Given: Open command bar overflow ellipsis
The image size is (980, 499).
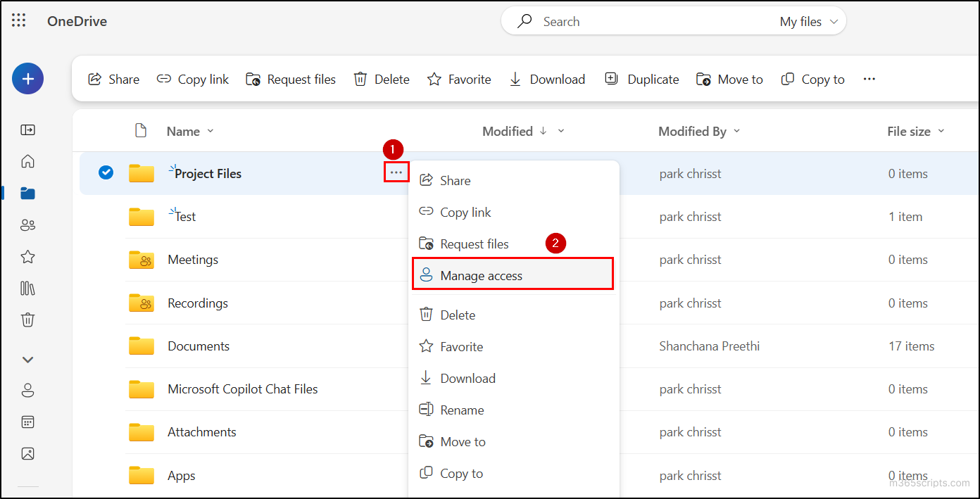Looking at the screenshot, I should point(869,79).
